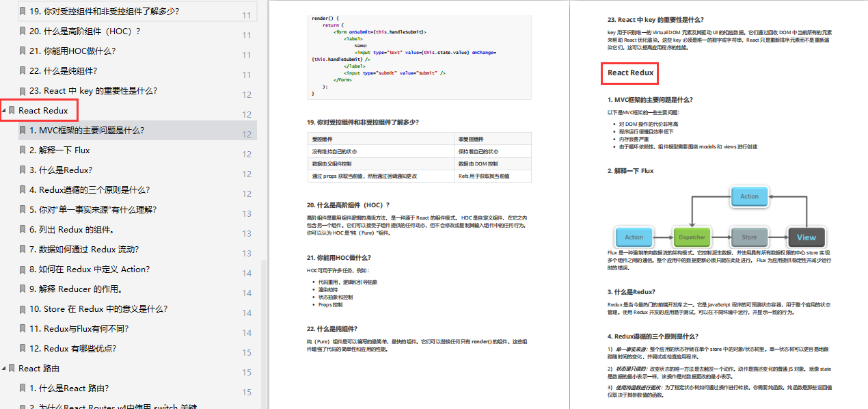The width and height of the screenshot is (868, 409).
Task: Click bullet text '内存浪费严重'
Action: tap(634, 139)
